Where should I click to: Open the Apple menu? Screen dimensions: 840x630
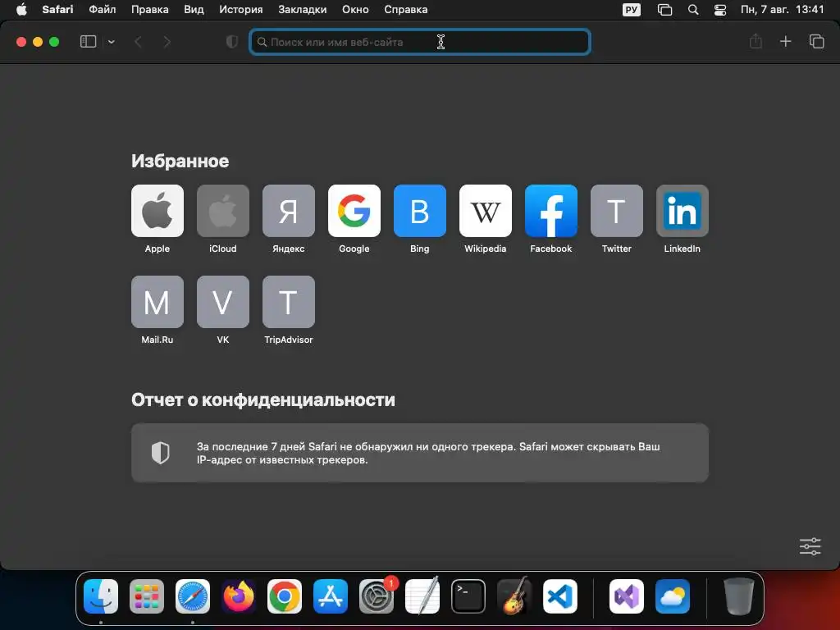(21, 10)
